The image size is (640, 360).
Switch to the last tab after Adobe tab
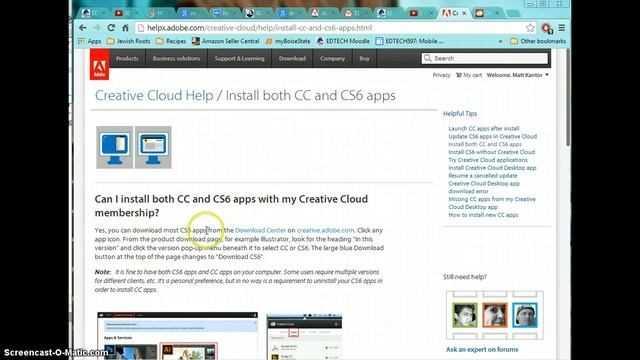[486, 13]
